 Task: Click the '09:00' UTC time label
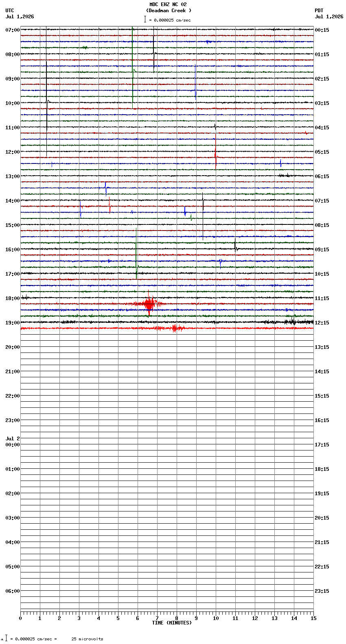(13, 79)
